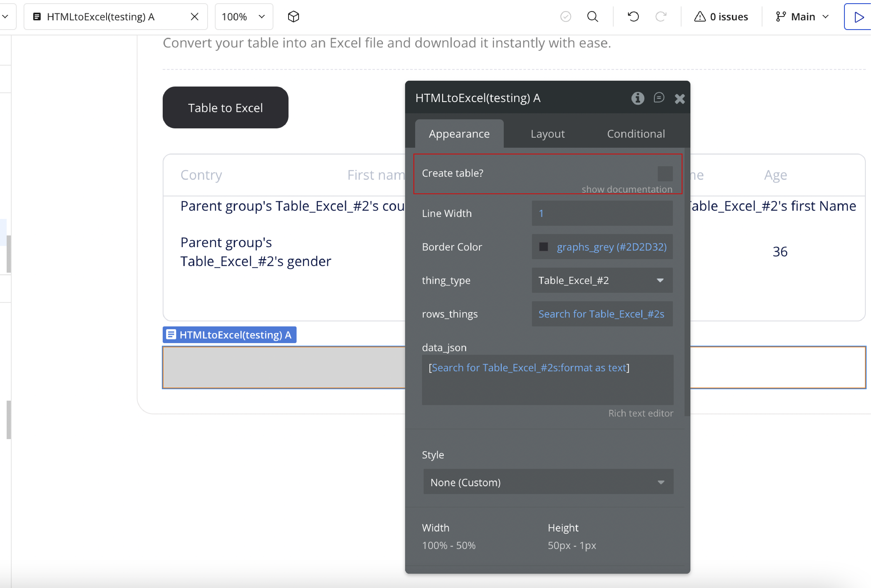Viewport: 871px width, 588px height.
Task: Expand the Main branch dropdown
Action: tap(802, 17)
